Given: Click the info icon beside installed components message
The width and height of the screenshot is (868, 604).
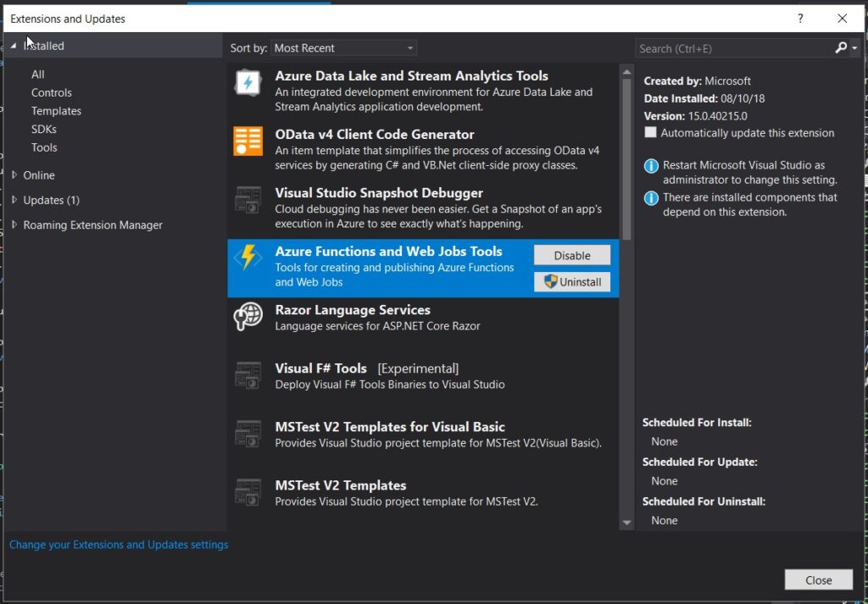Looking at the screenshot, I should pos(651,198).
